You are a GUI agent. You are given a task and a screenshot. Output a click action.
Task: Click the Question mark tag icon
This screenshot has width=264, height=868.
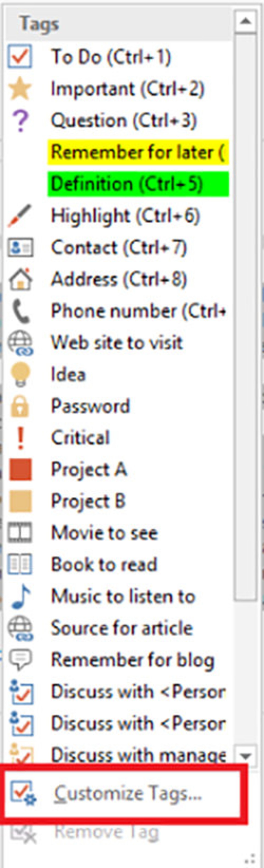[20, 121]
